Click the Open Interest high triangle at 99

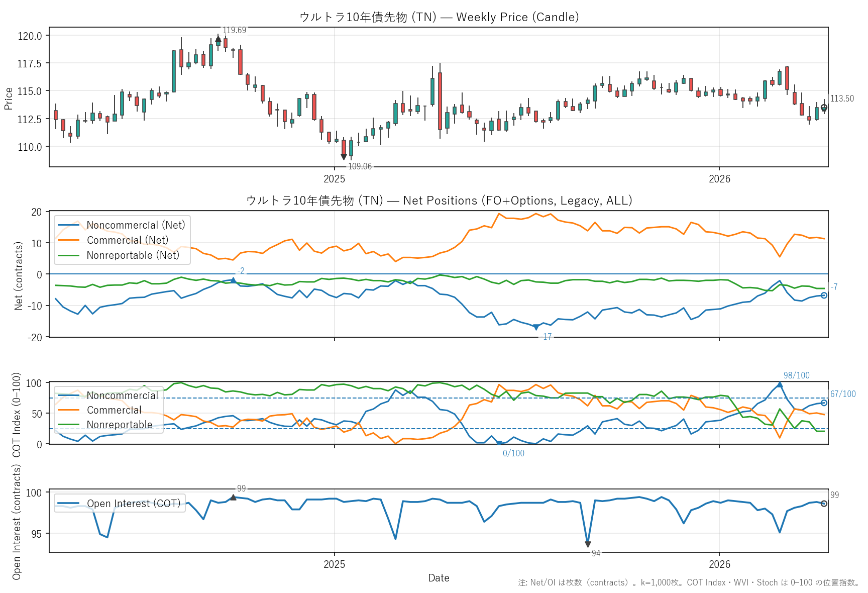pyautogui.click(x=233, y=497)
